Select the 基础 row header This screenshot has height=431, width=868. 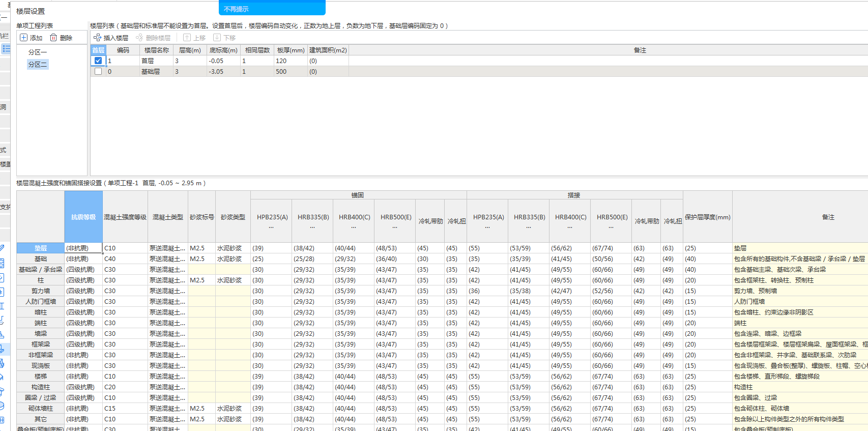point(41,259)
